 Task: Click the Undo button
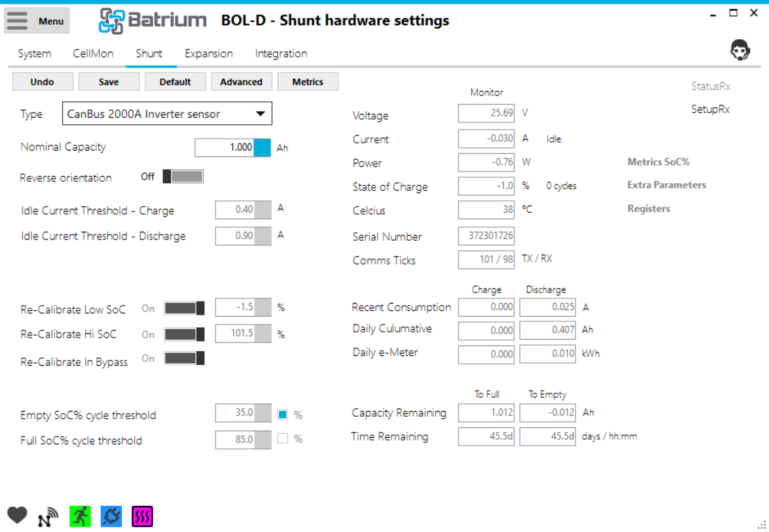click(x=42, y=82)
